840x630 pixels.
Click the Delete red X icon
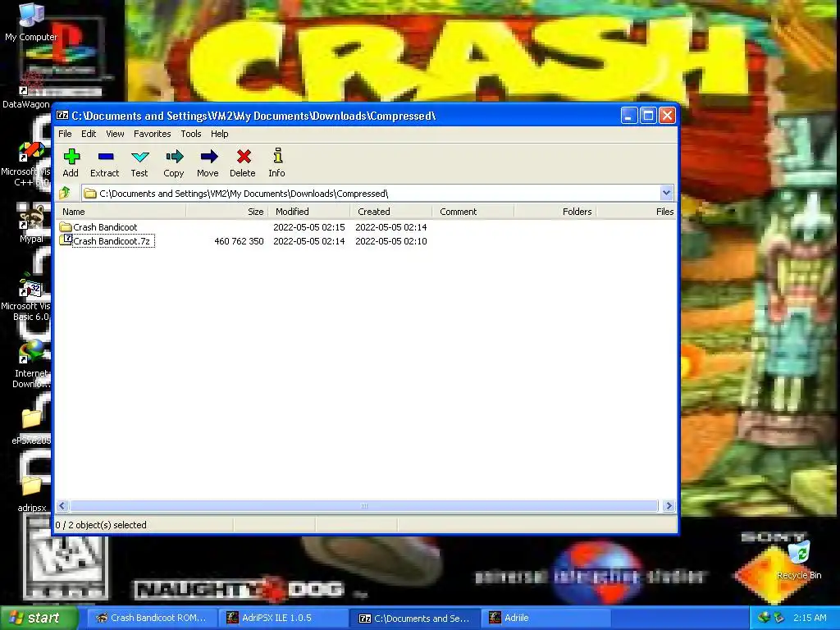244,157
